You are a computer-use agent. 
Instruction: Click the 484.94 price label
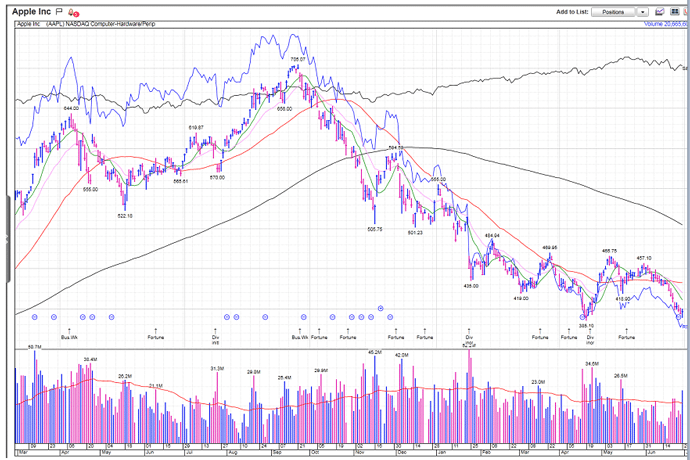coord(492,236)
